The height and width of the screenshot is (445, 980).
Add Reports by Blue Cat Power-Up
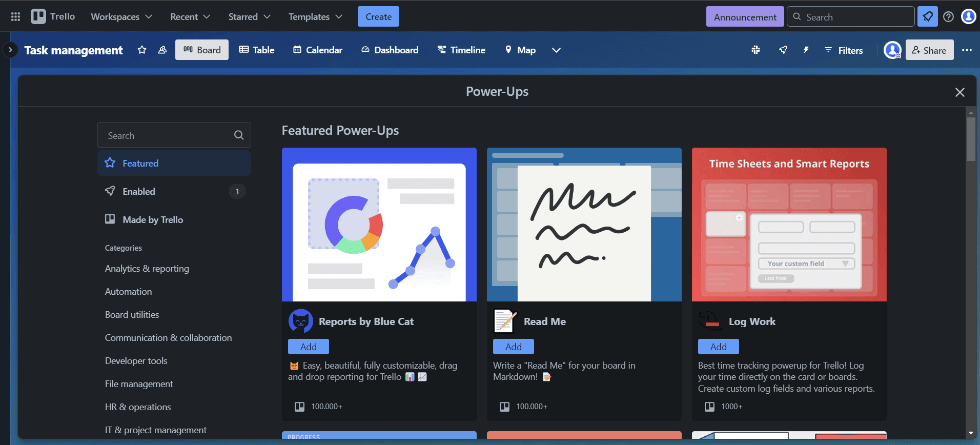tap(308, 347)
